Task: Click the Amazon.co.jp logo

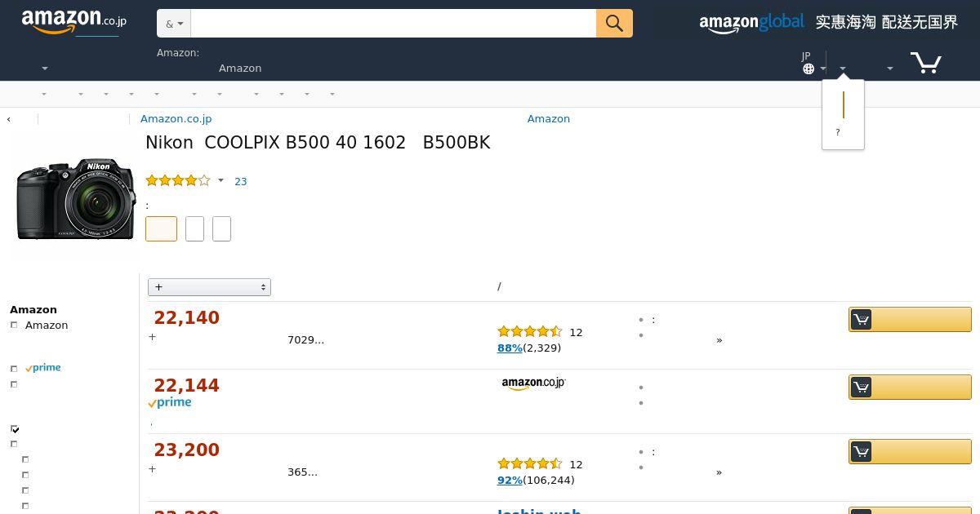Action: coord(73,22)
